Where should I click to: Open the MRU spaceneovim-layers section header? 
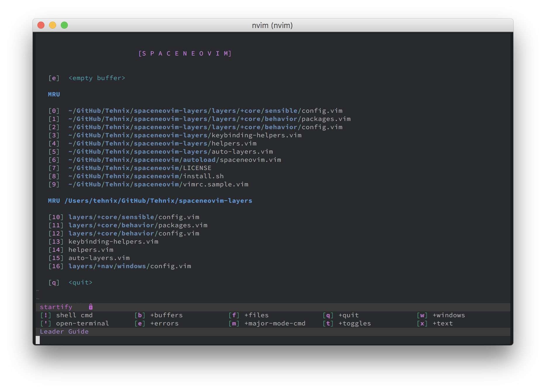[x=150, y=201]
